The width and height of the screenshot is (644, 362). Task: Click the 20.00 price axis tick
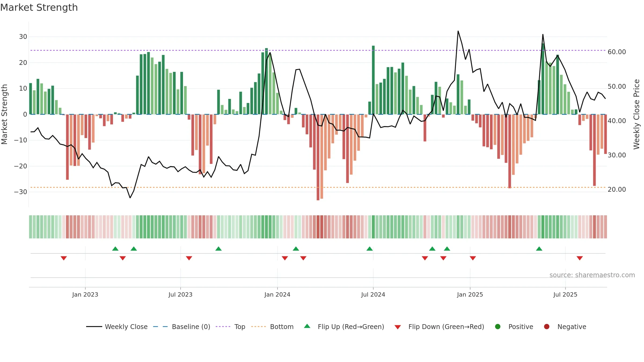point(617,190)
